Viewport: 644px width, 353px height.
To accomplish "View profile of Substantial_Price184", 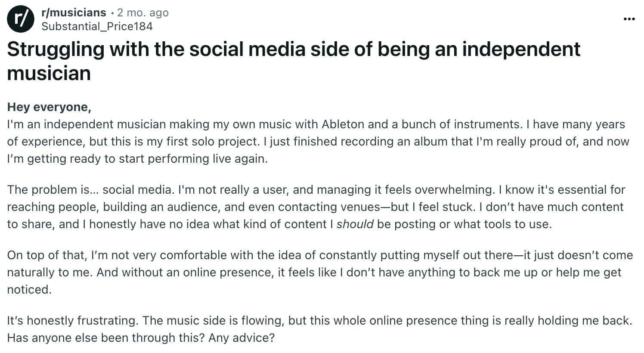I will (96, 26).
